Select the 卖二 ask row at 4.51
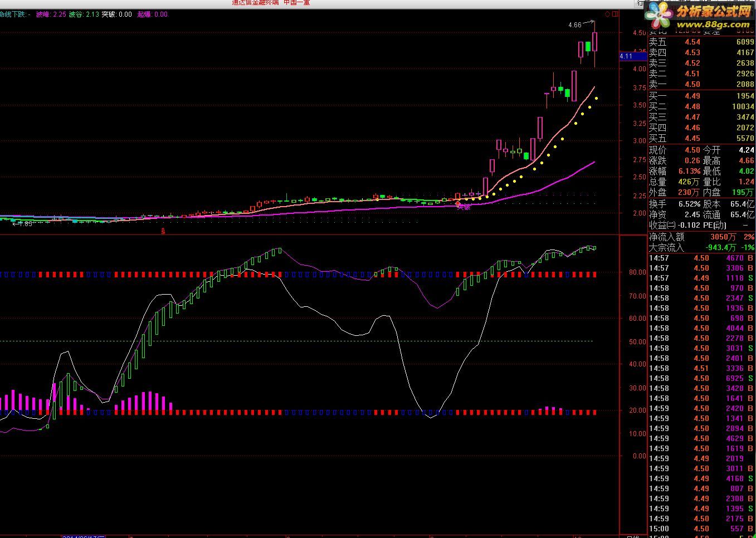Viewport: 756px width, 538px height. pyautogui.click(x=701, y=74)
